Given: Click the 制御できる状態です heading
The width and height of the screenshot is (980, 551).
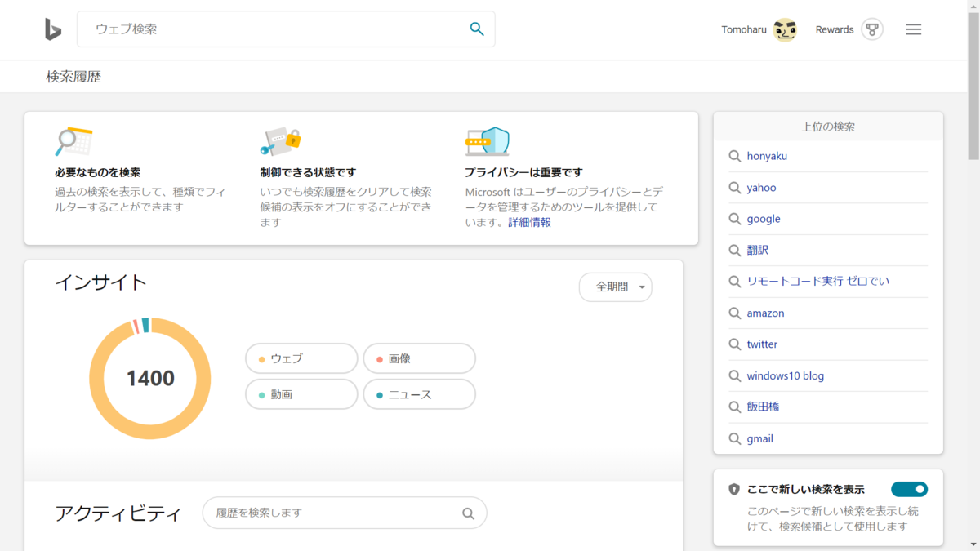Looking at the screenshot, I should [308, 172].
